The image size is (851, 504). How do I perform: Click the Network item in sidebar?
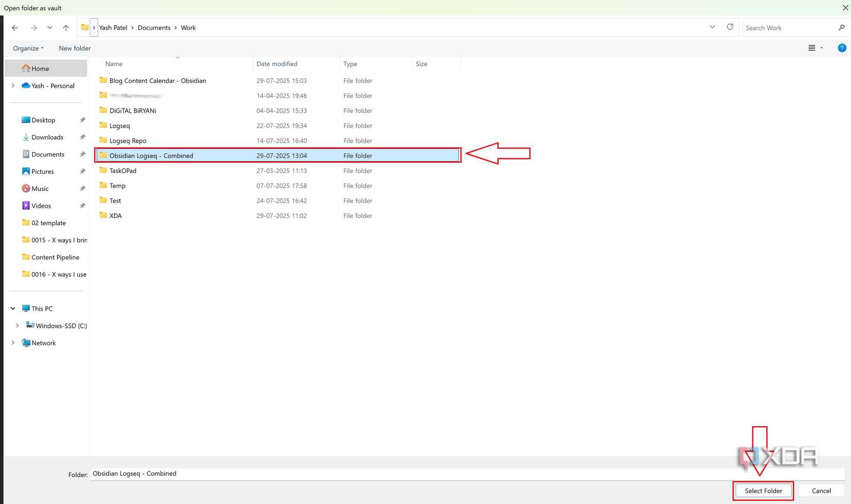click(43, 343)
